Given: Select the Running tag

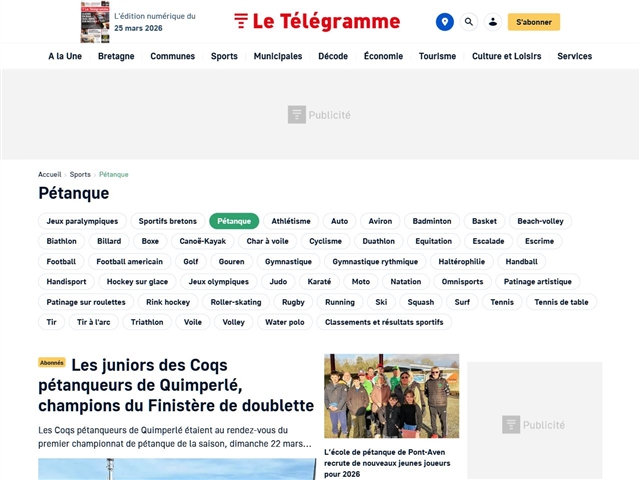Looking at the screenshot, I should pyautogui.click(x=340, y=302).
